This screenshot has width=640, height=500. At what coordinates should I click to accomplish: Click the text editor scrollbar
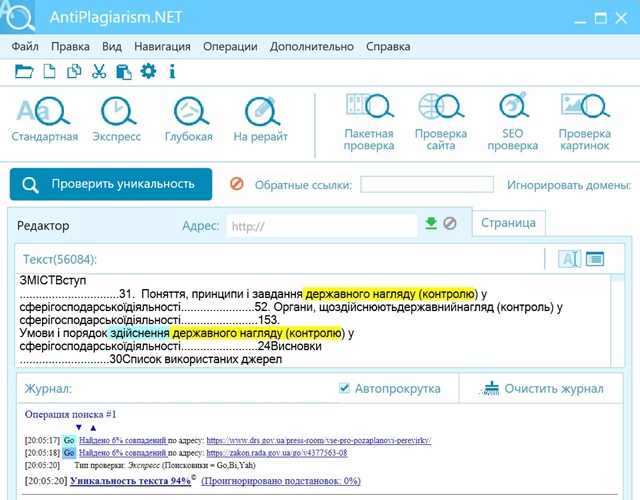tap(617, 320)
